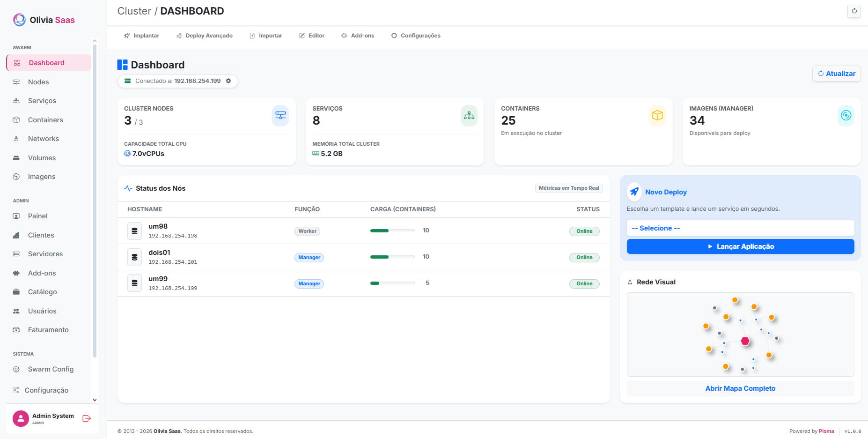Viewport: 868px width, 439px height.
Task: Click Importar in the toolbar
Action: [x=266, y=36]
